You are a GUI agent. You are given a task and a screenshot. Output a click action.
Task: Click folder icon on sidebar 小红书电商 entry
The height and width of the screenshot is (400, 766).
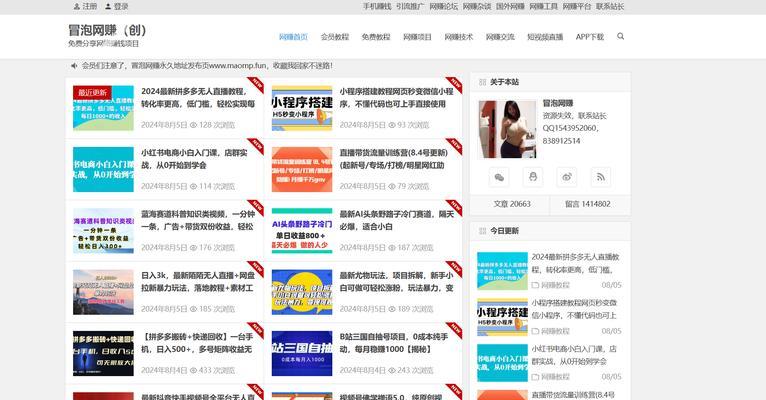tap(535, 377)
